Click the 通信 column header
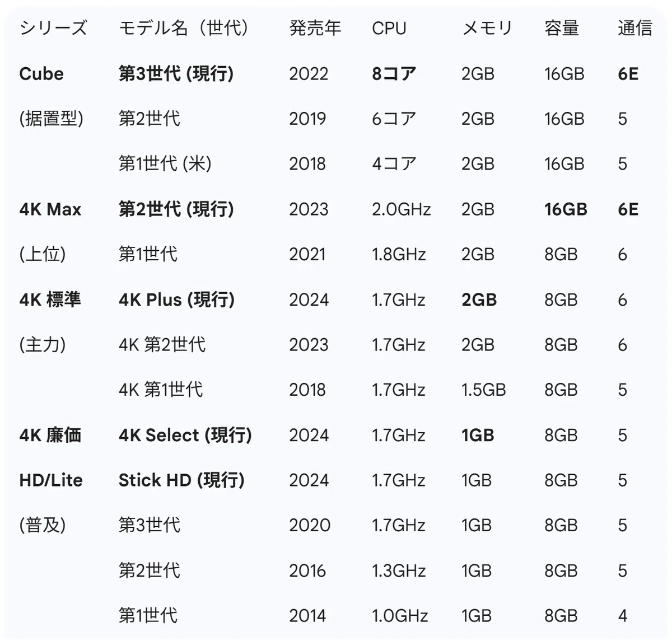Image resolution: width=672 pixels, height=641 pixels. (x=635, y=28)
